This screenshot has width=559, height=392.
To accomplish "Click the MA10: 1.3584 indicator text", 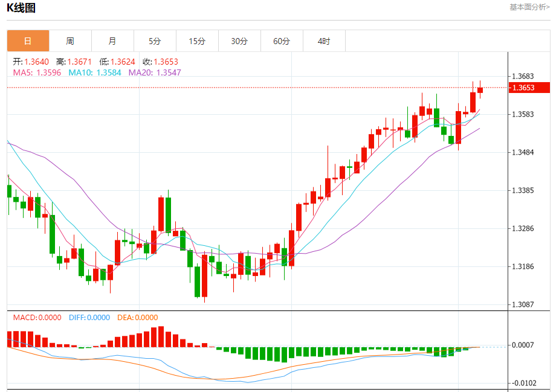I will [95, 72].
